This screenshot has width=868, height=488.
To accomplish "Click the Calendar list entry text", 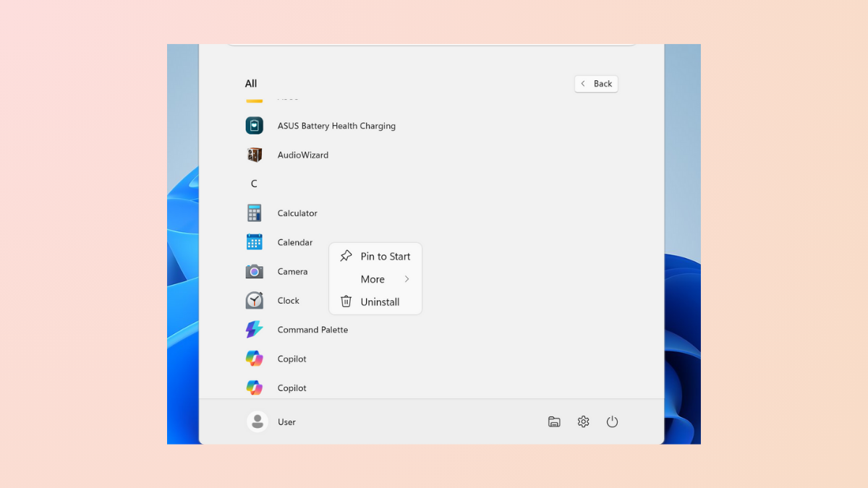I will (295, 242).
